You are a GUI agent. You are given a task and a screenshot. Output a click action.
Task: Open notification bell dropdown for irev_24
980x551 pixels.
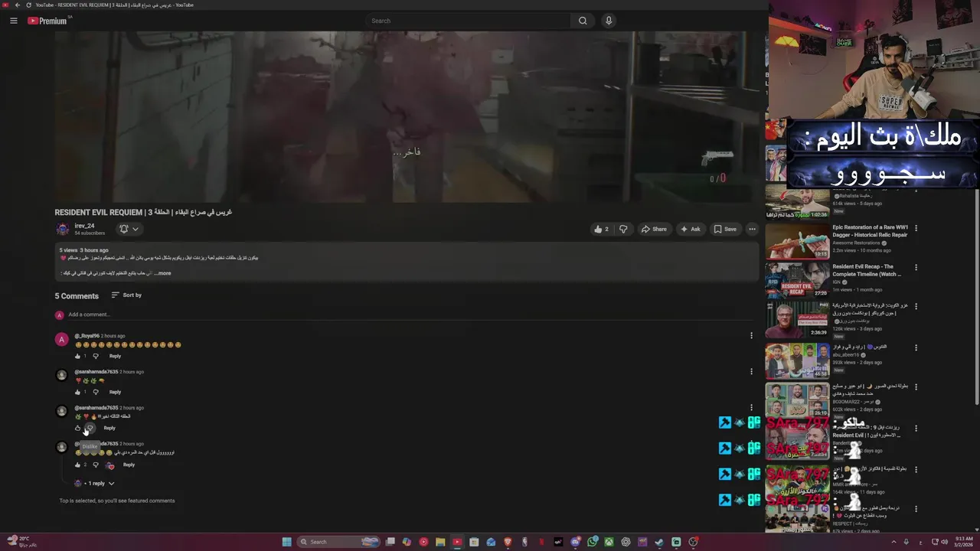[129, 229]
